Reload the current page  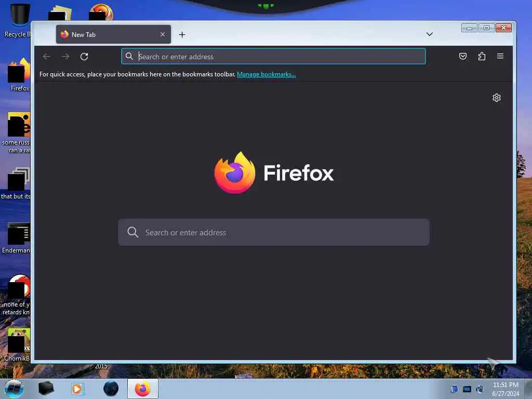point(84,56)
